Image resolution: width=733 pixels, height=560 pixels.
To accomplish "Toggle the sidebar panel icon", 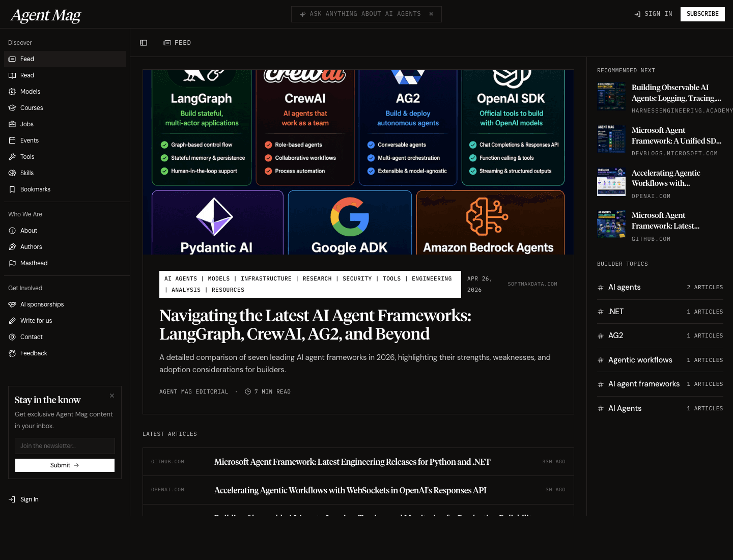I will coord(144,43).
